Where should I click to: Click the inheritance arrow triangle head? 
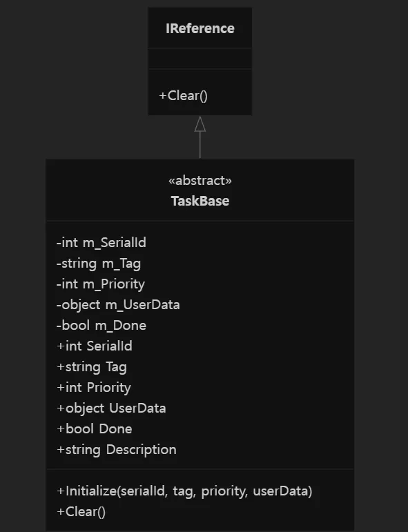200,124
